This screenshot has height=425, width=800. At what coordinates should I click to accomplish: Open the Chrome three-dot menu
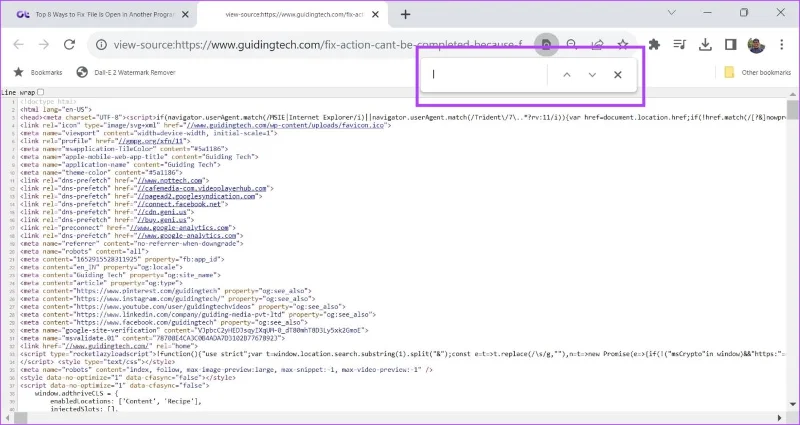click(x=782, y=44)
